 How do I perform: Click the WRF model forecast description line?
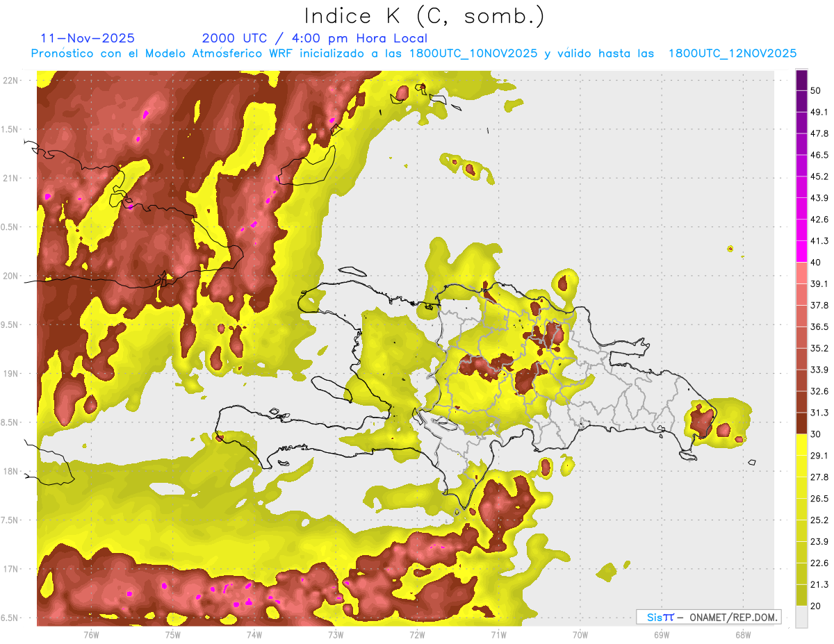(x=414, y=53)
